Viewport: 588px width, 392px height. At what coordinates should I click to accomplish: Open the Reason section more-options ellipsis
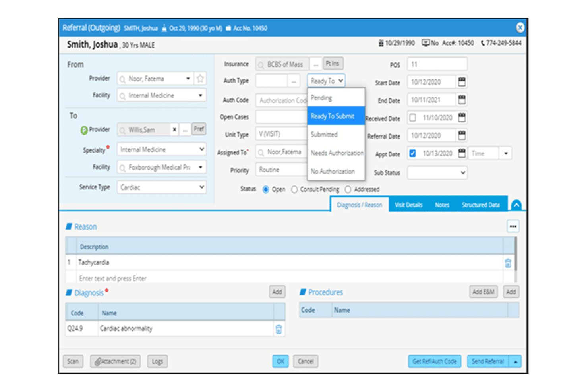pos(513,226)
